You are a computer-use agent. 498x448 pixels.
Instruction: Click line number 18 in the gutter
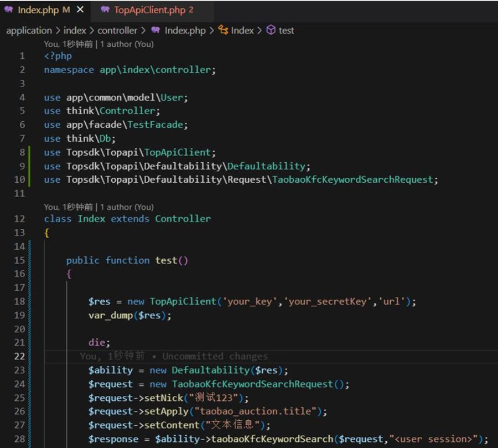tap(20, 301)
